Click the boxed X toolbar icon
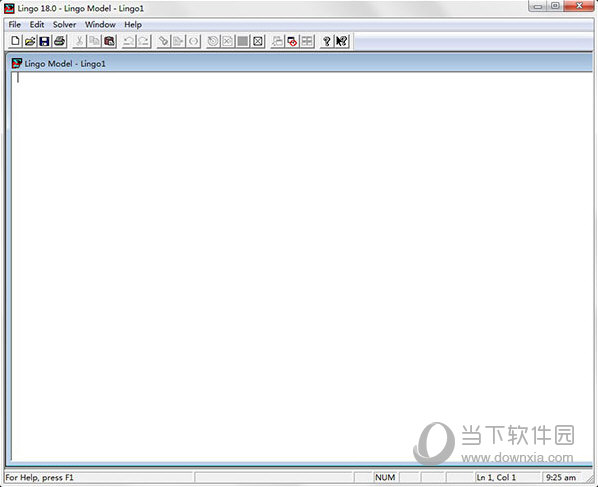 258,41
